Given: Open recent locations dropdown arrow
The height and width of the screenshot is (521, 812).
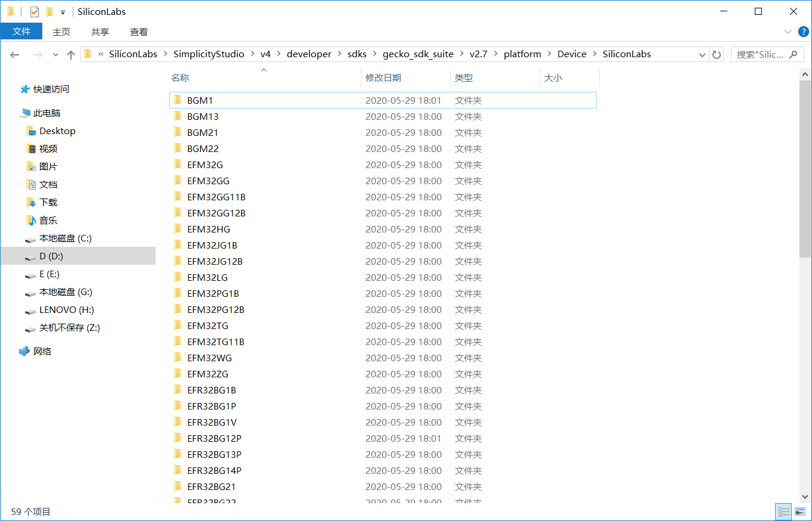Looking at the screenshot, I should click(55, 55).
